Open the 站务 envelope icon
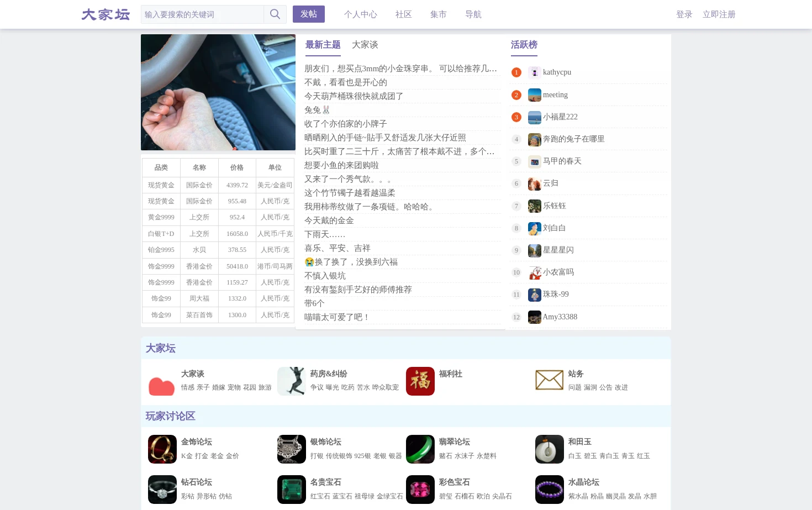This screenshot has width=812, height=510. click(550, 381)
